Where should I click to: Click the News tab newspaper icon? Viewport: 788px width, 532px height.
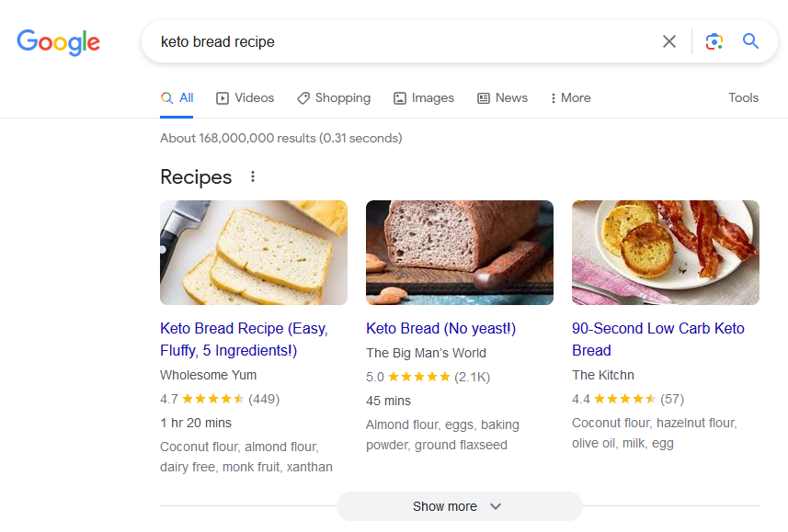point(485,97)
